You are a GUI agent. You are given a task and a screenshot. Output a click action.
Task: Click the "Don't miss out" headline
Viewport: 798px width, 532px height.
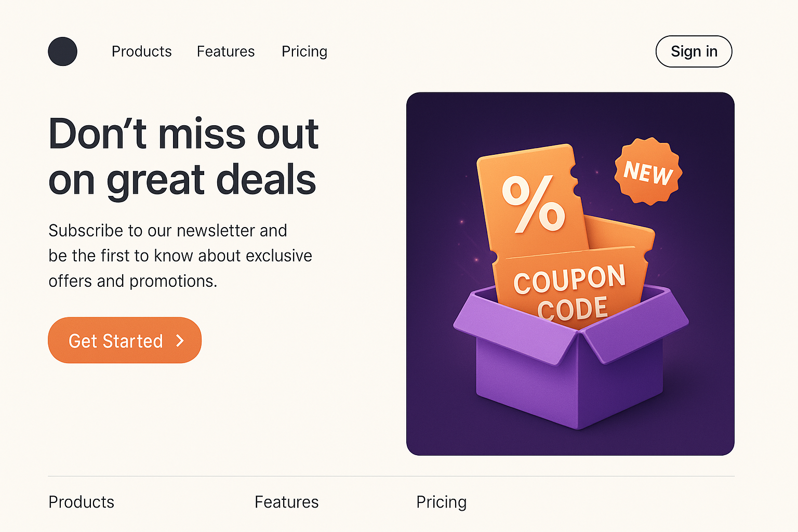183,156
